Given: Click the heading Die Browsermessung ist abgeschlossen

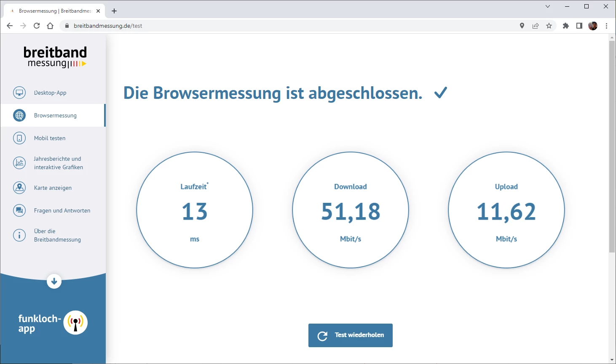Looking at the screenshot, I should coord(273,93).
